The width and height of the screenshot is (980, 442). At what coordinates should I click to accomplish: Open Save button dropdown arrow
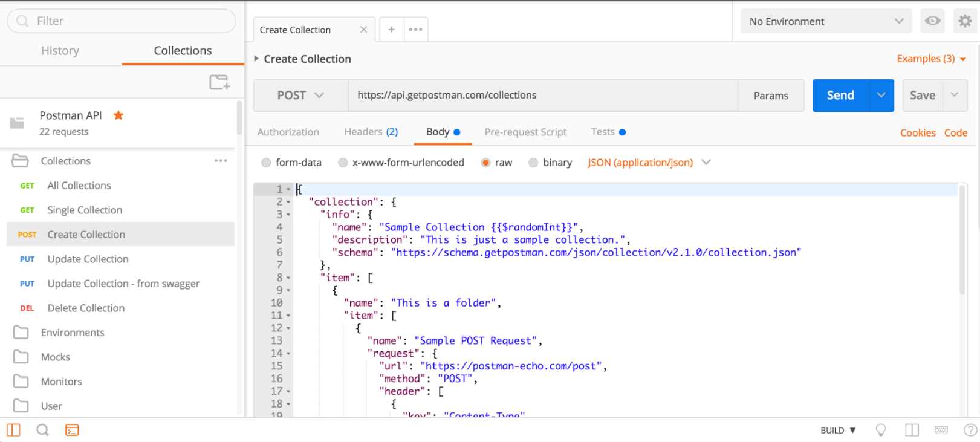coord(955,96)
